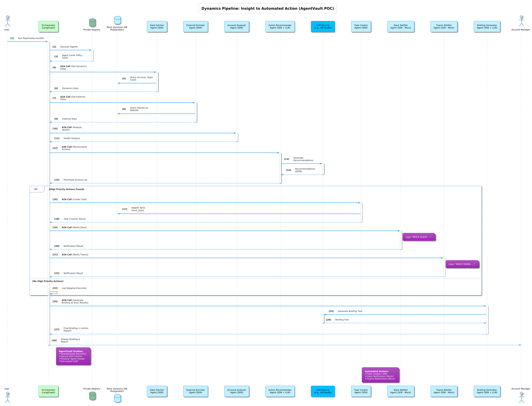Click the User actor figure in the diagram footer
The image size is (532, 406).
click(x=8, y=397)
